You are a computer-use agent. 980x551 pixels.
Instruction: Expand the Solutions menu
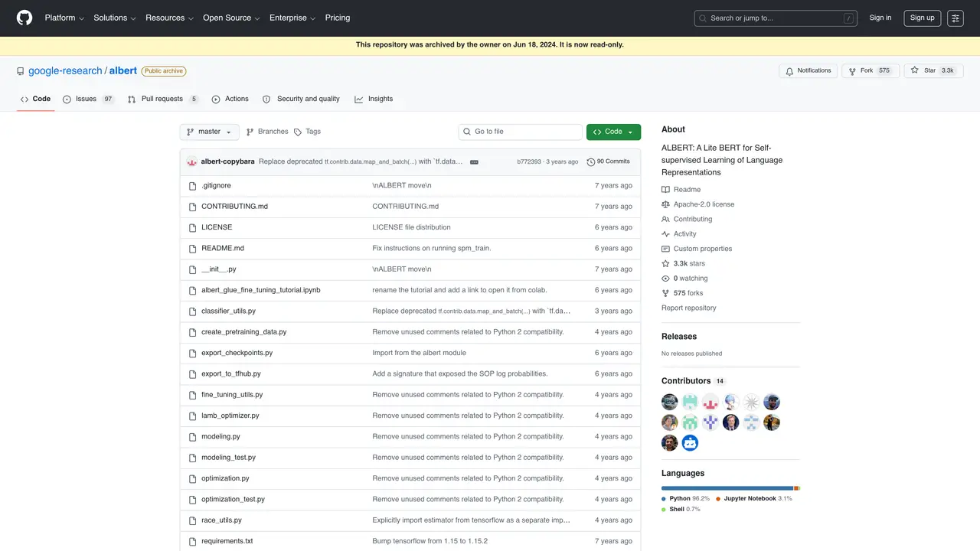point(115,18)
